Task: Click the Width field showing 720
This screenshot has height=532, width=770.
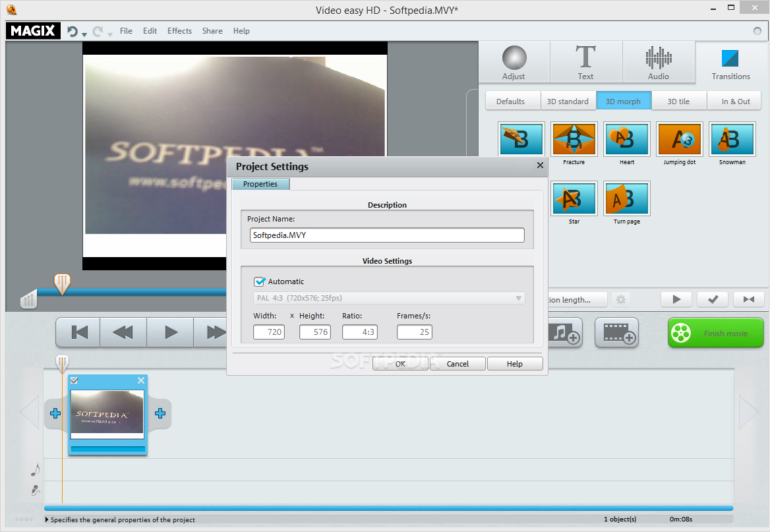Action: [268, 332]
